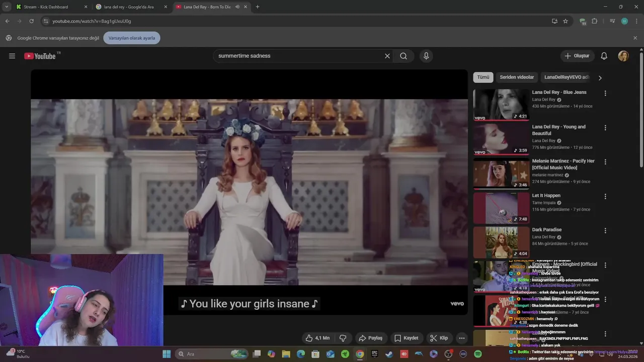644x362 pixels.
Task: Open options for Young and Beautiful video
Action: [605, 128]
